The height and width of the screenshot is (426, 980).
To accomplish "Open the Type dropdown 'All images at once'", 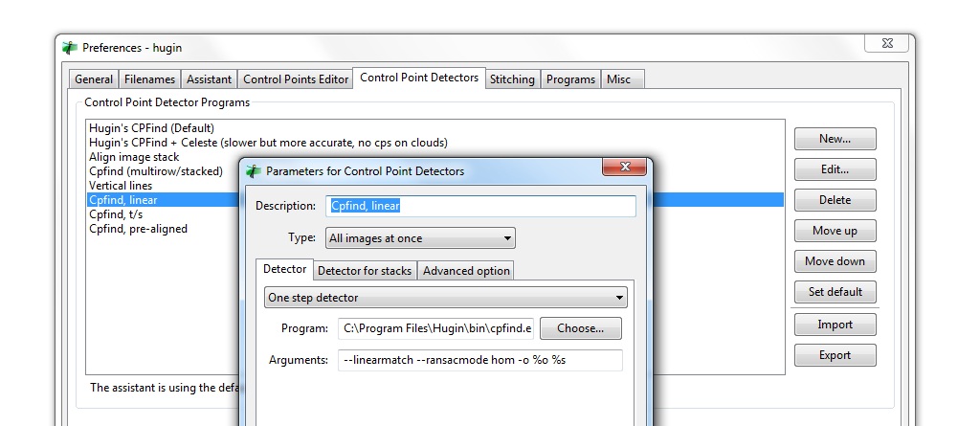I will pyautogui.click(x=421, y=238).
